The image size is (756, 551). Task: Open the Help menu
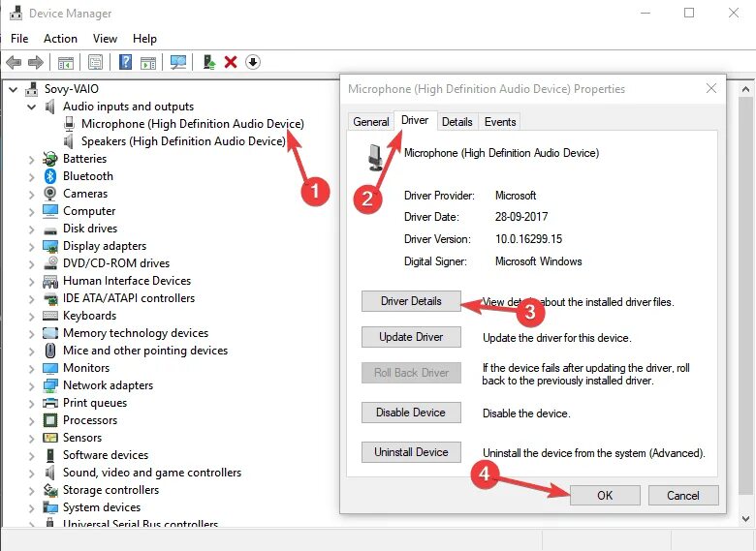pos(144,39)
